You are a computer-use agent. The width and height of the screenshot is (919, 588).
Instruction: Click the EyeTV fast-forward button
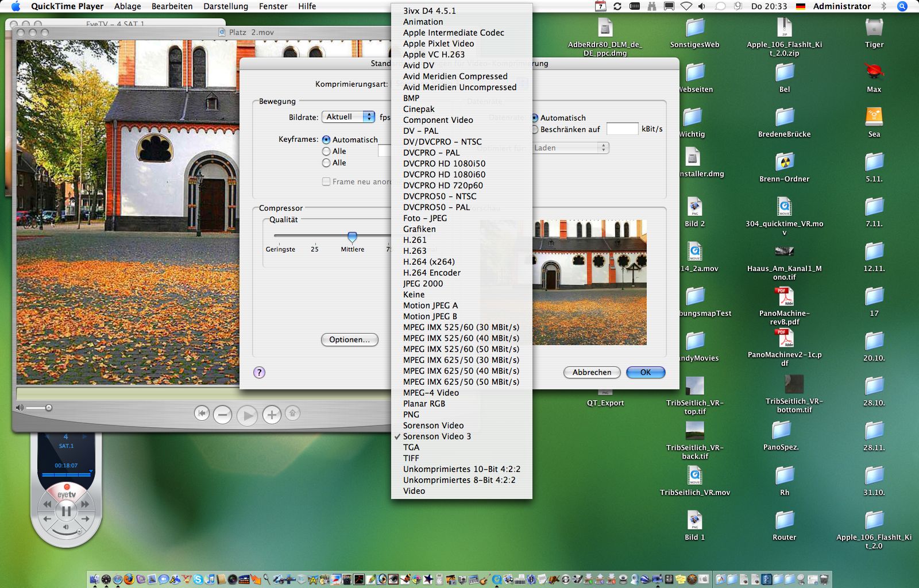(85, 504)
